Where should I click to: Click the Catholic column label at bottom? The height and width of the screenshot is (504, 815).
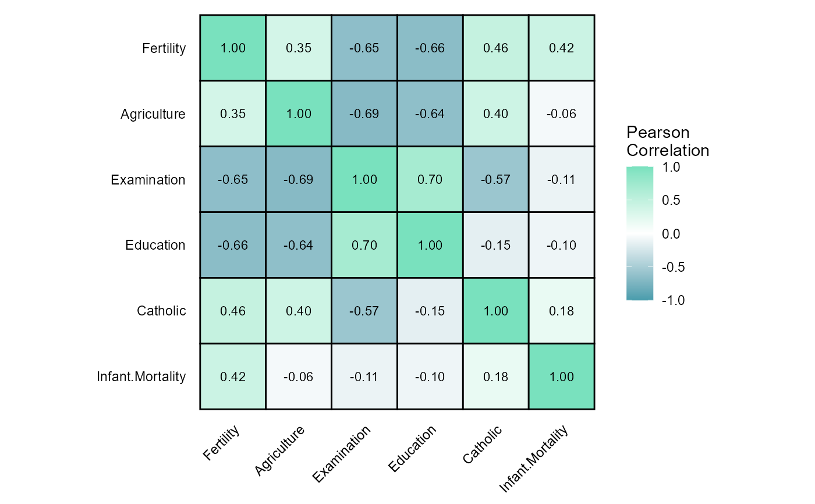[483, 445]
